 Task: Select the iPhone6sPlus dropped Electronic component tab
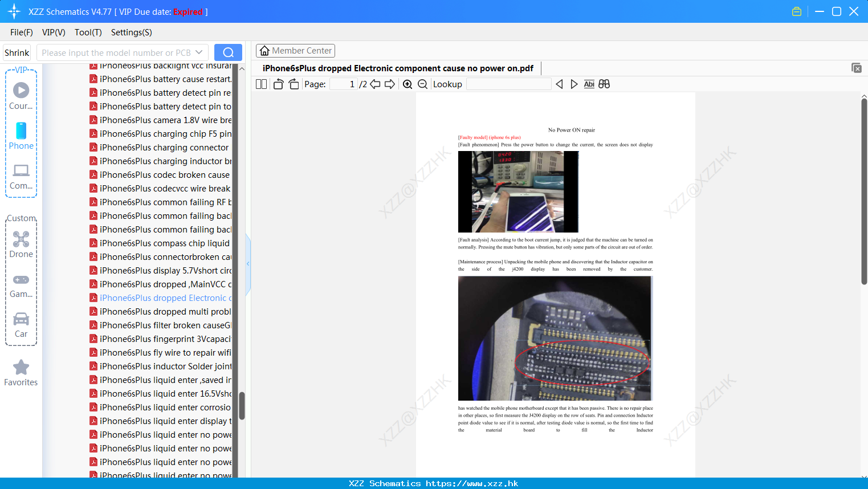pyautogui.click(x=398, y=68)
